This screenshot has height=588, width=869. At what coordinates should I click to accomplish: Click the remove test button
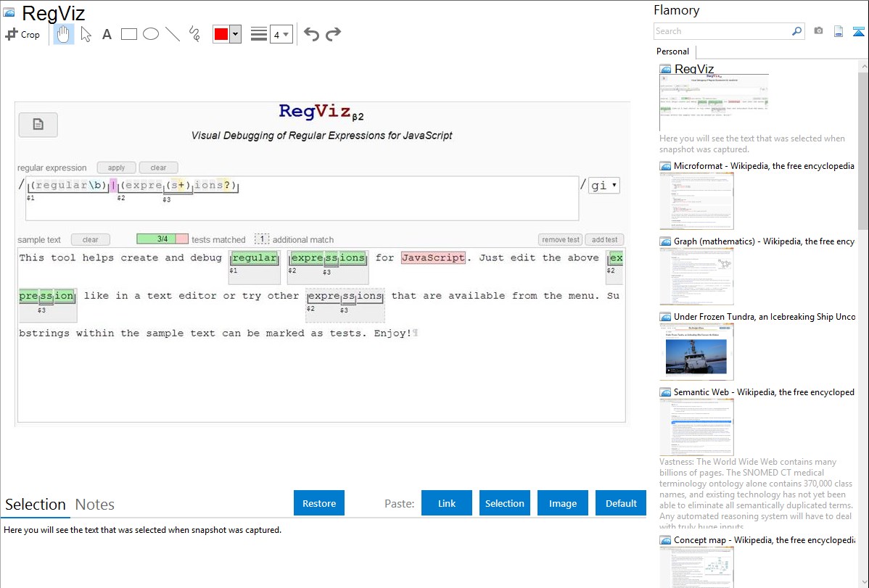560,239
